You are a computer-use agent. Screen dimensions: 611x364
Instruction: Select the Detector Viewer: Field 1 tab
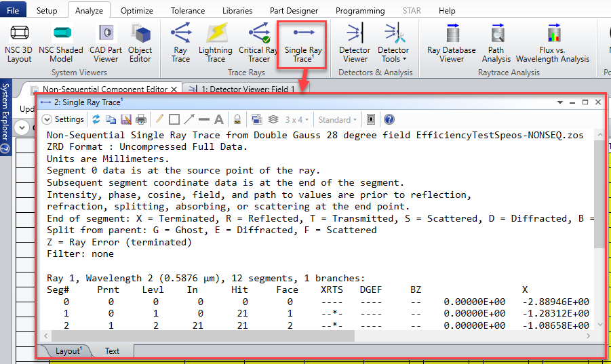pos(248,89)
